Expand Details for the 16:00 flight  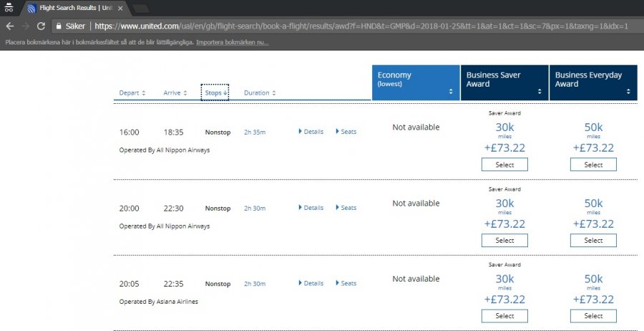(x=311, y=132)
